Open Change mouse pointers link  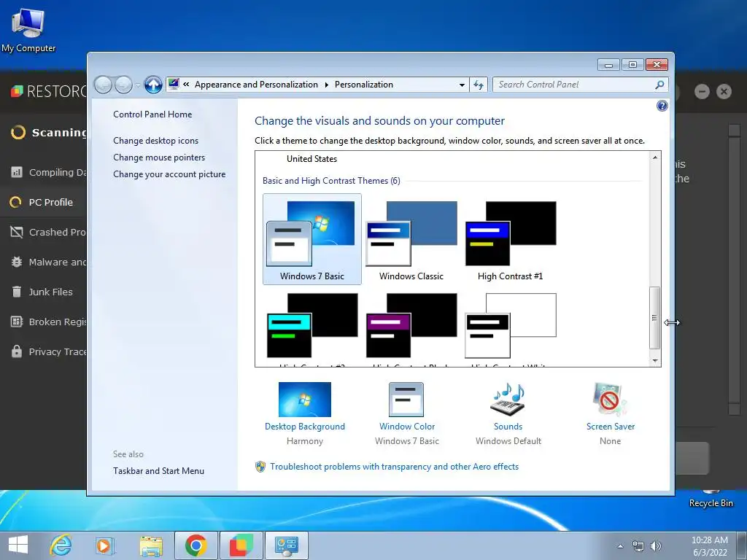click(x=159, y=157)
